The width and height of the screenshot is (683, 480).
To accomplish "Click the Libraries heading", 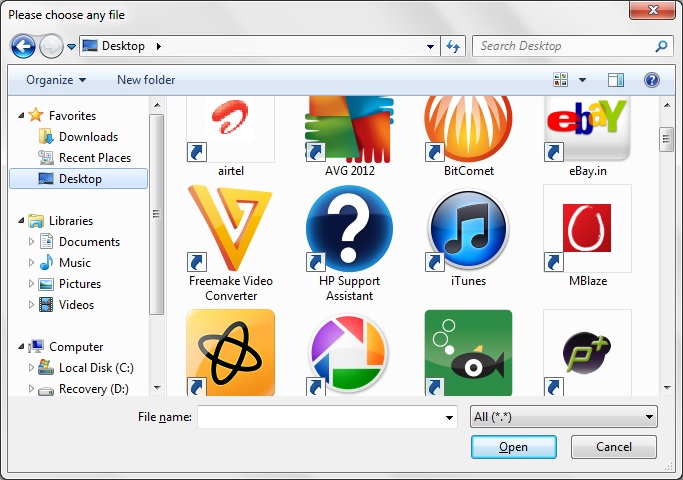I will click(x=61, y=221).
